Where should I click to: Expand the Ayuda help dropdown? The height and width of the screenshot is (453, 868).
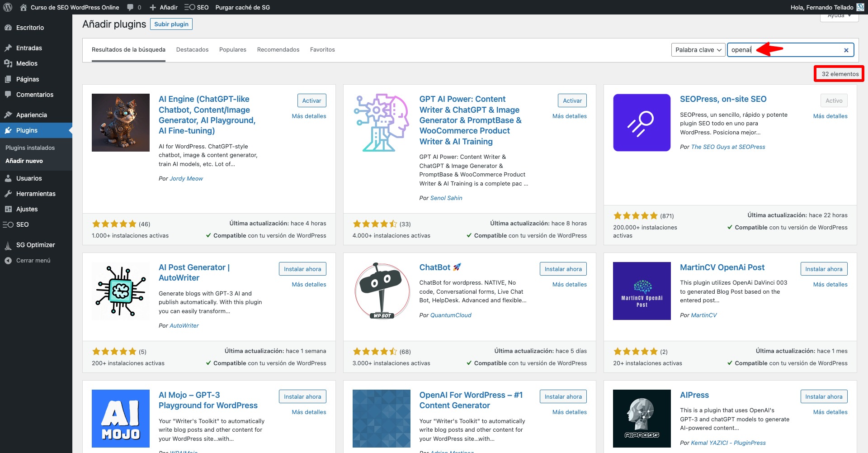pyautogui.click(x=839, y=16)
